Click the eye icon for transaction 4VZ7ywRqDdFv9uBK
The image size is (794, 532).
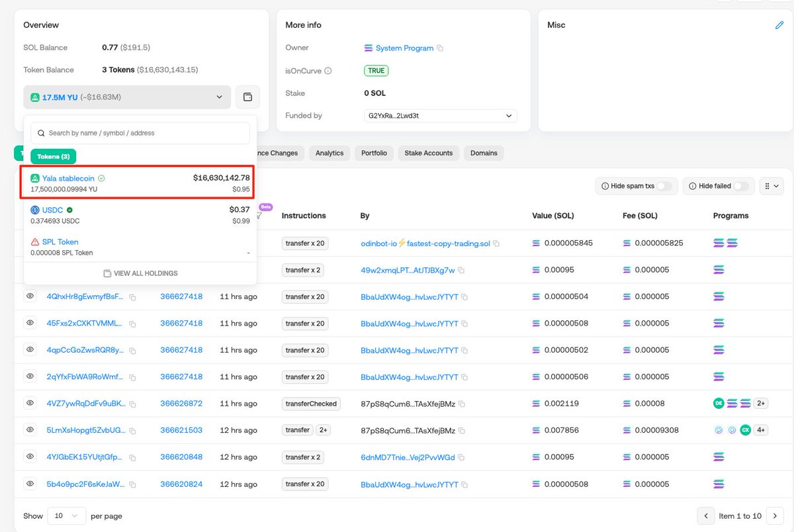pyautogui.click(x=30, y=403)
